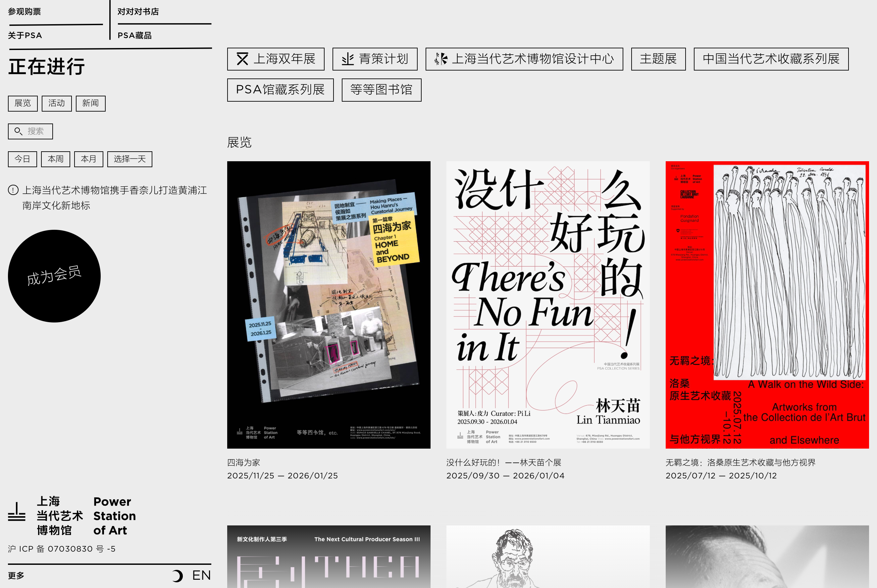Open the 参观购票 menu
Screen dimensions: 877x588
point(25,12)
